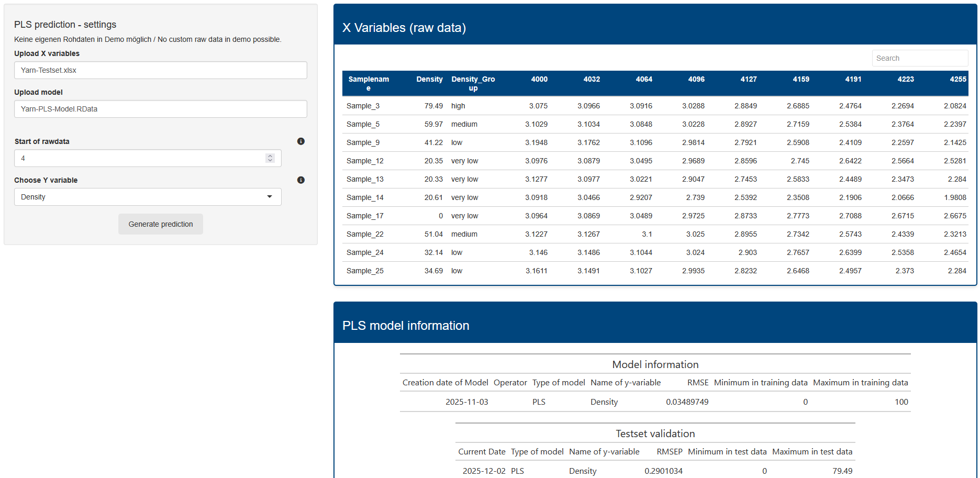Open the Y variable dropdown showing Density
The image size is (980, 478).
(147, 197)
